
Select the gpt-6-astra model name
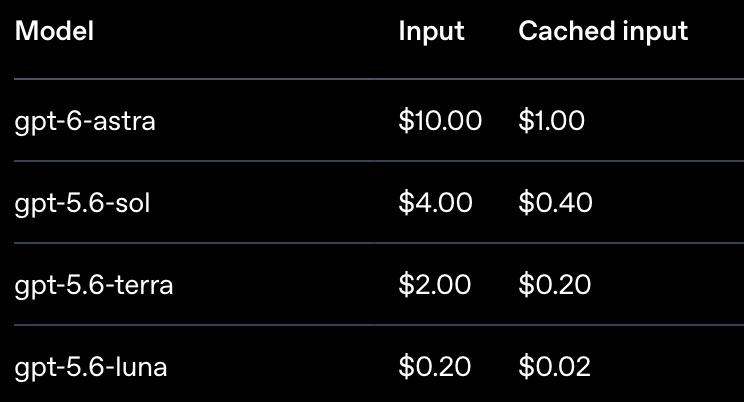[x=85, y=122]
